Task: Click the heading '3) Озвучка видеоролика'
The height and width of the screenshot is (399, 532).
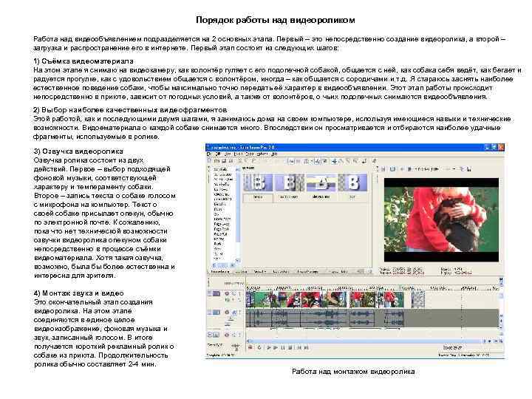Action: tap(78, 151)
